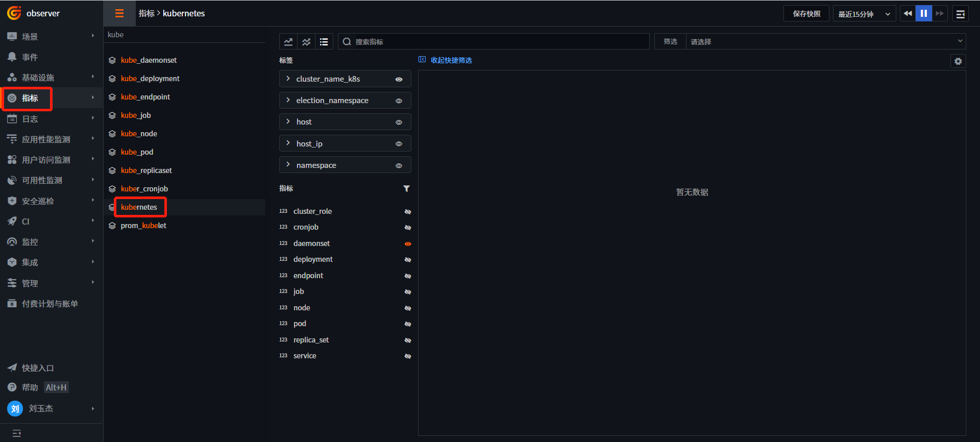Rewind the time range backward
The width and height of the screenshot is (980, 442).
click(x=908, y=14)
